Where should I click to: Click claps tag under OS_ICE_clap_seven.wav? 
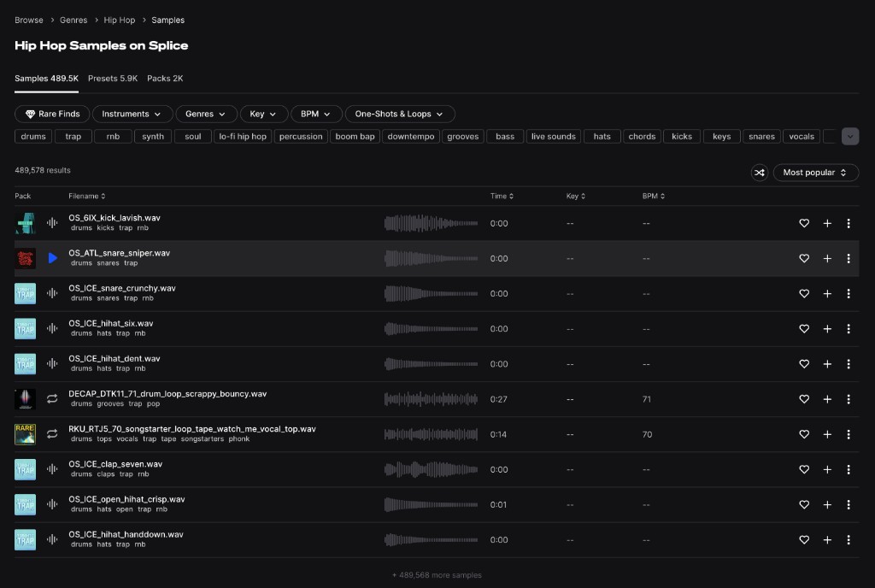(105, 474)
